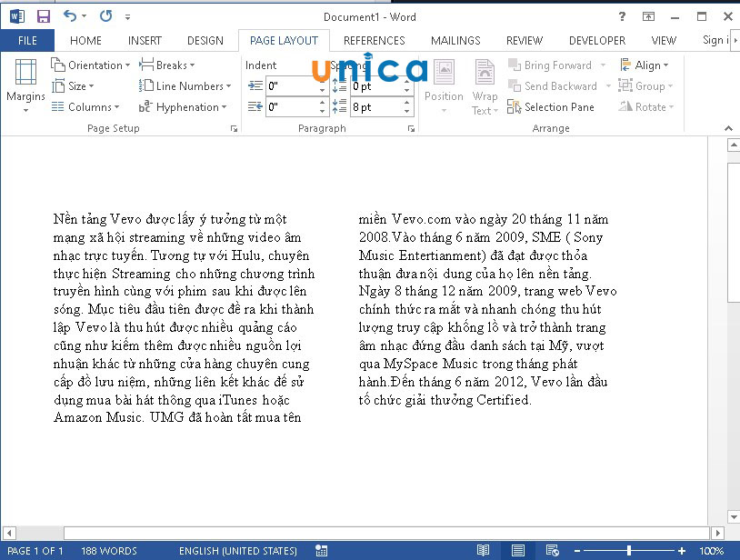Click the Indent Left icon
The image size is (740, 560).
coord(255,85)
